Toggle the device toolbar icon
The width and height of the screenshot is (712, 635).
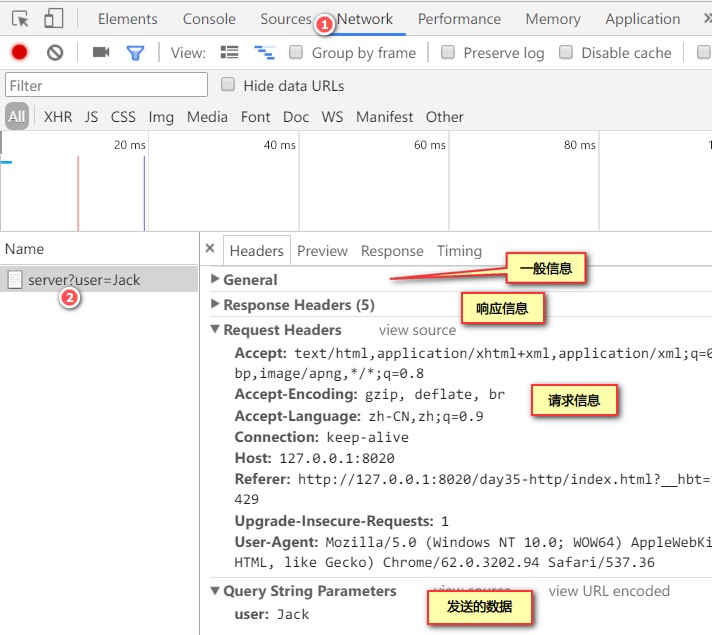pos(54,19)
